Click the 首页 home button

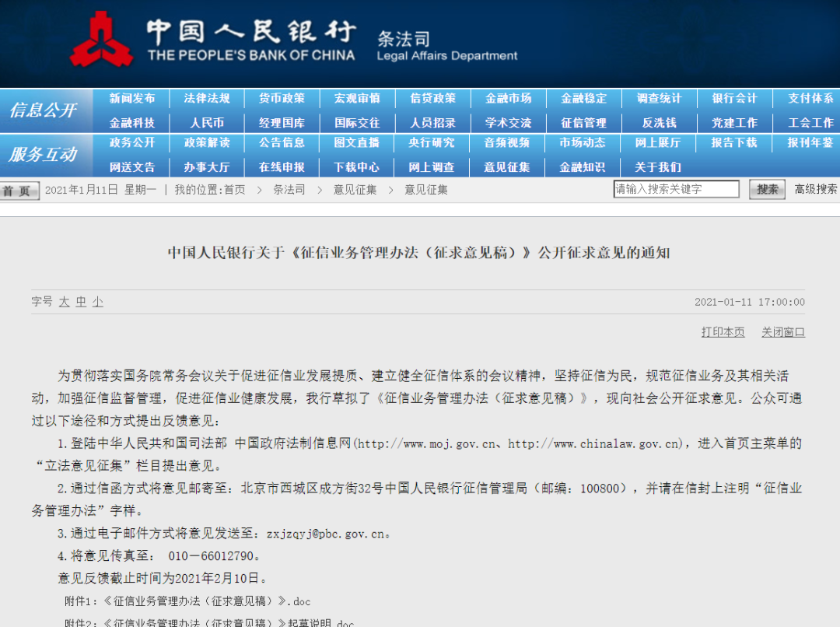coord(19,191)
